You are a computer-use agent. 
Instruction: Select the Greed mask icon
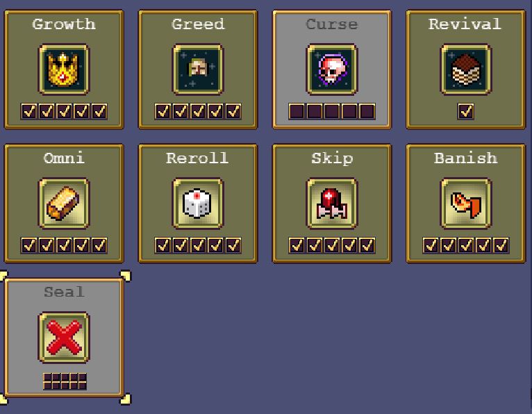point(198,69)
